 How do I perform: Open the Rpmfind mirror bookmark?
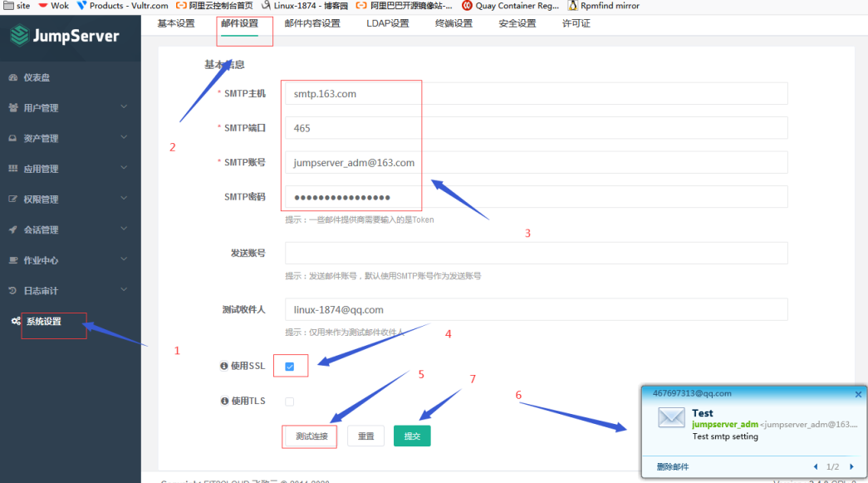tap(603, 6)
